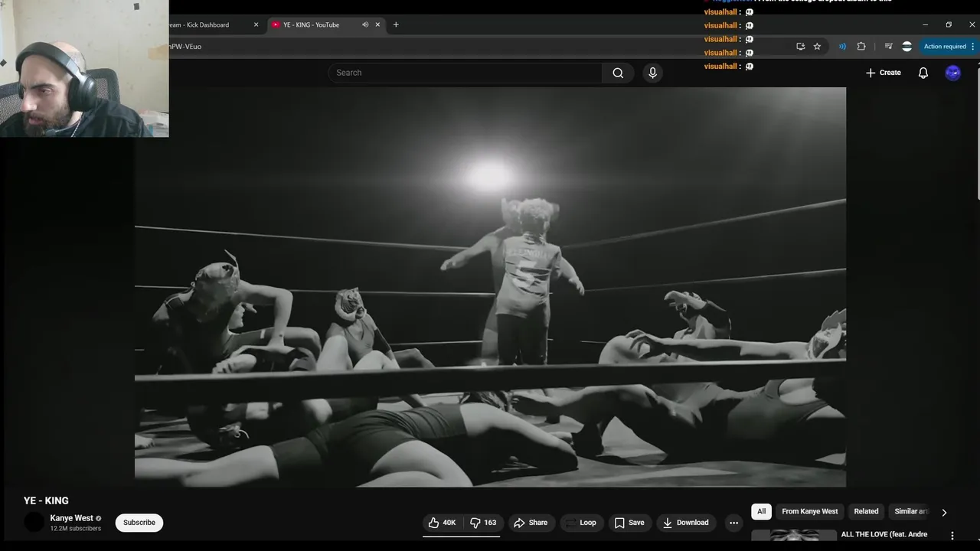Open the browser extensions puzzle icon
This screenshot has height=551, width=980.
861,47
